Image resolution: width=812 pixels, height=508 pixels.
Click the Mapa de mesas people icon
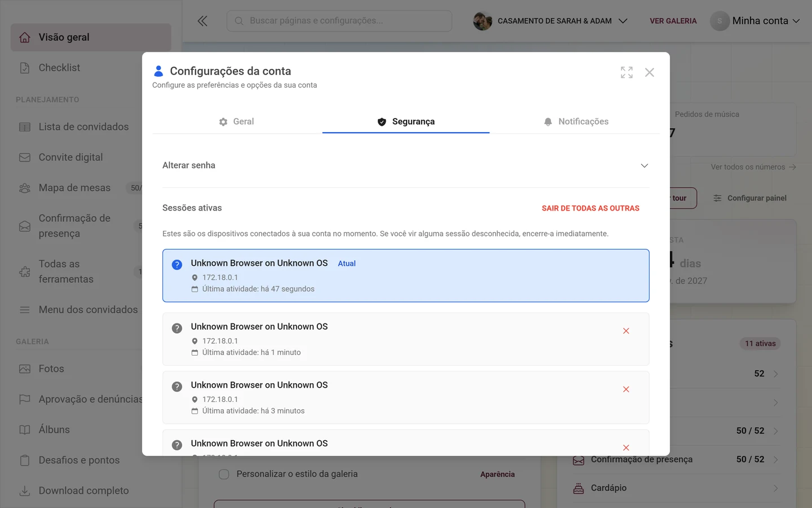[25, 188]
